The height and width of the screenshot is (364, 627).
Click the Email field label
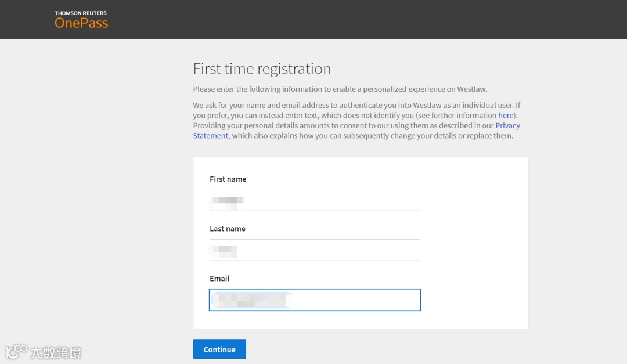click(x=219, y=279)
